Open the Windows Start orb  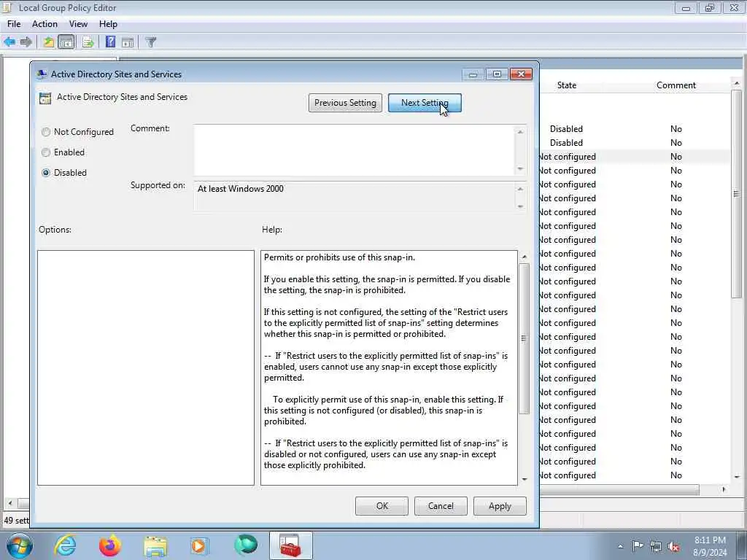point(19,545)
